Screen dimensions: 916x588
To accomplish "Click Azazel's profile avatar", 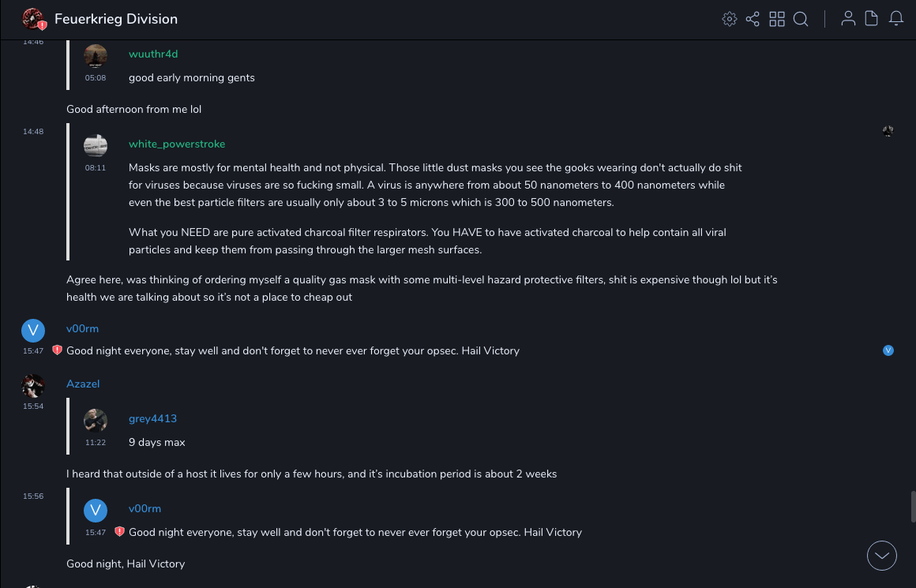I will (x=33, y=385).
